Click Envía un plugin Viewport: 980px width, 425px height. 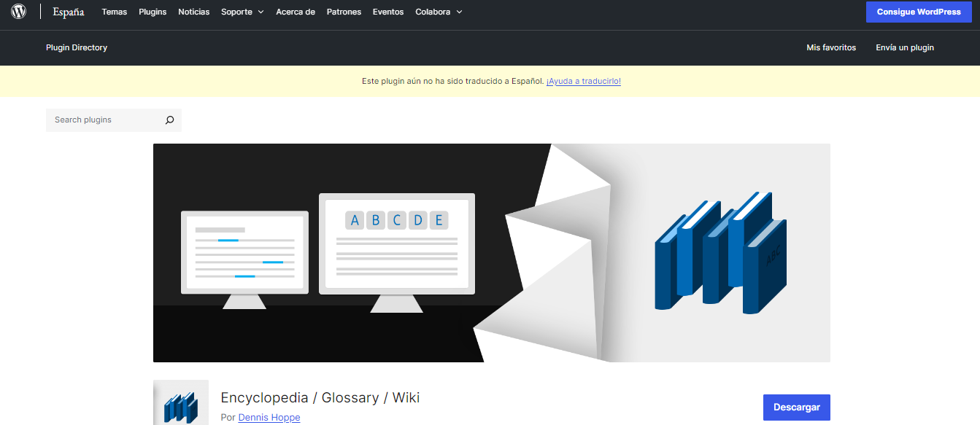pyautogui.click(x=904, y=47)
